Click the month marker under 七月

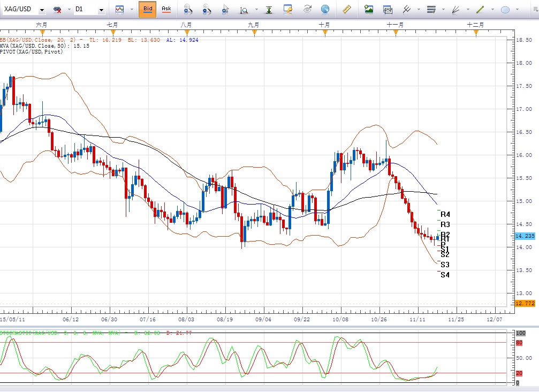113,33
